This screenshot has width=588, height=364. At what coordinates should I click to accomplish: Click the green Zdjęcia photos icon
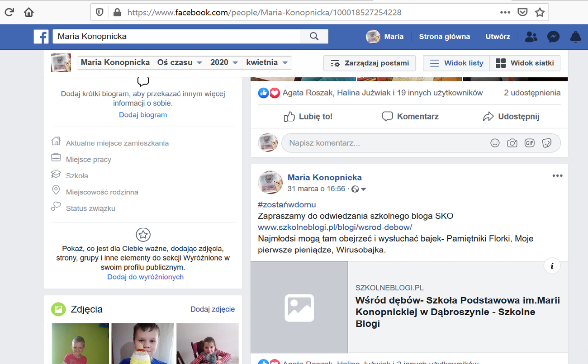(x=58, y=309)
